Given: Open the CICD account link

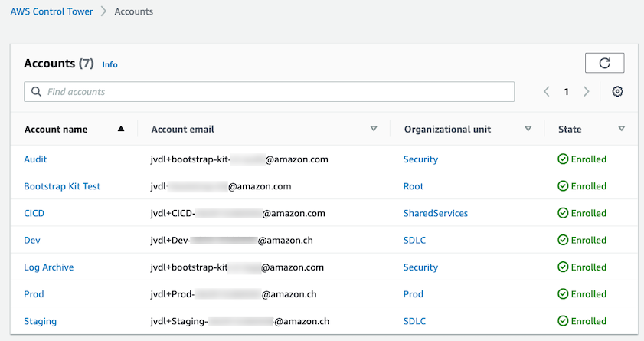Looking at the screenshot, I should coord(34,213).
